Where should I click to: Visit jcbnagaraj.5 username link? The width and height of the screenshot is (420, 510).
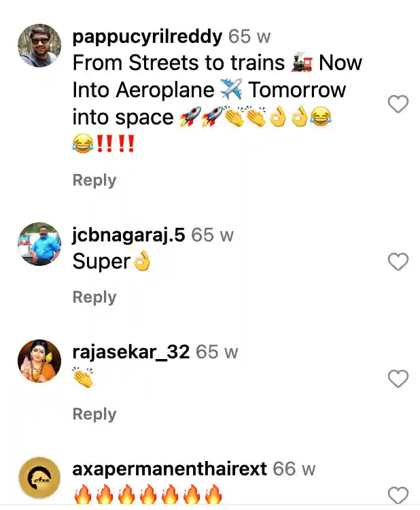coord(128,235)
